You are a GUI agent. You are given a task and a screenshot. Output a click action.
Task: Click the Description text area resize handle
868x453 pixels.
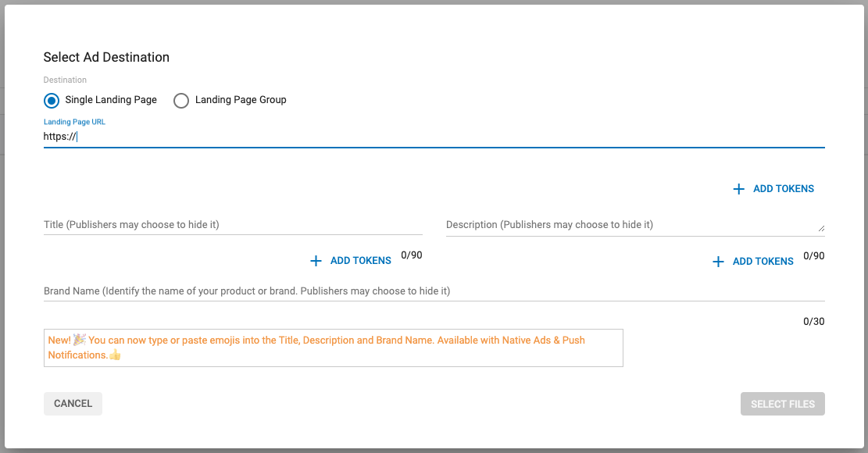click(820, 228)
